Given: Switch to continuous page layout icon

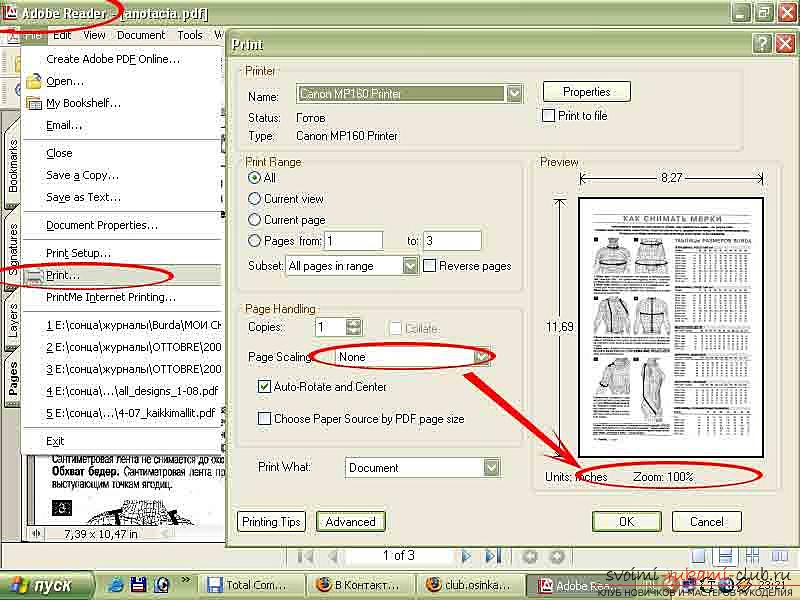Looking at the screenshot, I should coord(726,556).
